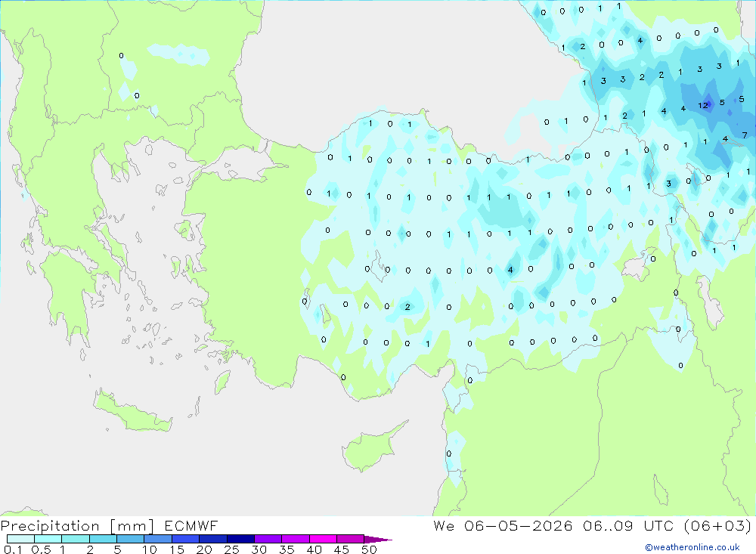Pick the 40–45 mm magenta legend swatch
This screenshot has width=756, height=554.
click(x=323, y=539)
